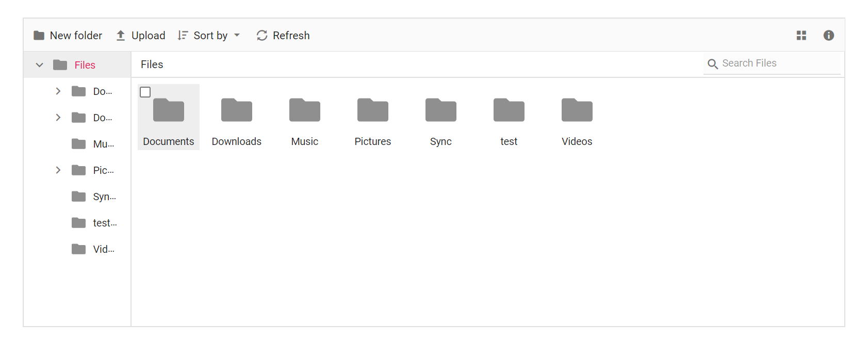Click the Pictures folder label
The height and width of the screenshot is (356, 868).
(373, 141)
